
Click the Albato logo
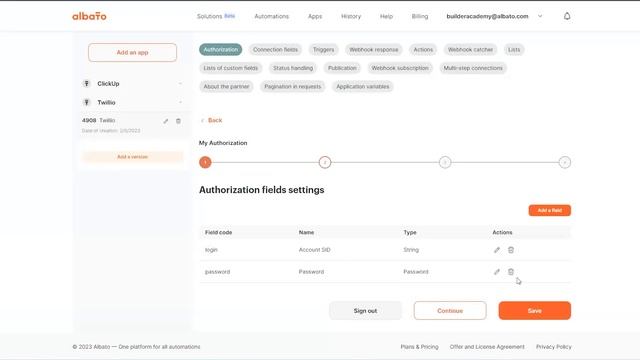[x=89, y=16]
